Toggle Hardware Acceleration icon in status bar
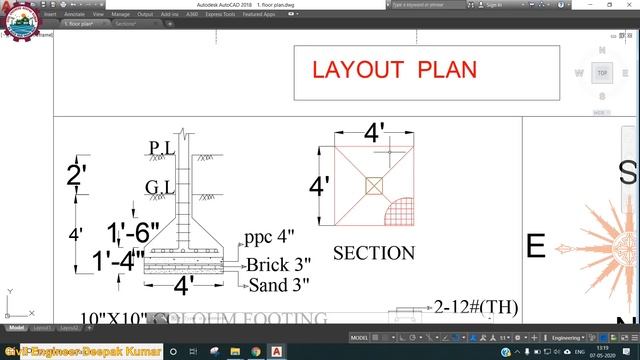Viewport: 640px width, 360px height. click(x=604, y=338)
